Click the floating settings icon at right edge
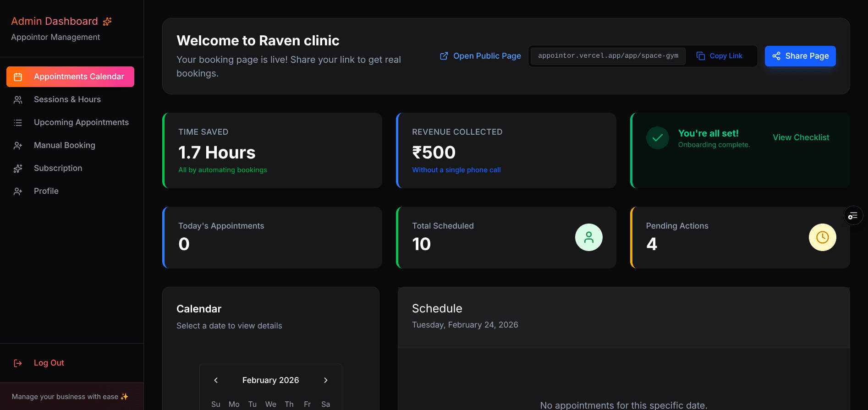The height and width of the screenshot is (410, 868). (x=853, y=216)
